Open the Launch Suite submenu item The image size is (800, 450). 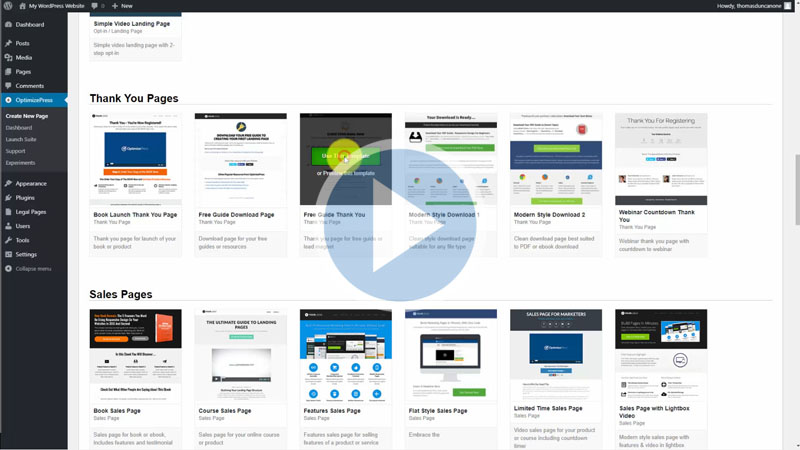tap(21, 140)
